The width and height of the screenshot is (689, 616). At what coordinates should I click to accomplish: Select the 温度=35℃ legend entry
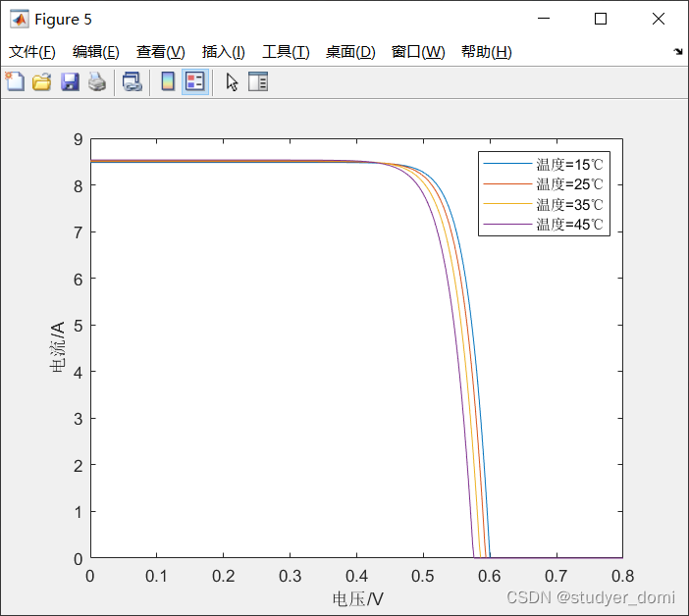(544, 204)
